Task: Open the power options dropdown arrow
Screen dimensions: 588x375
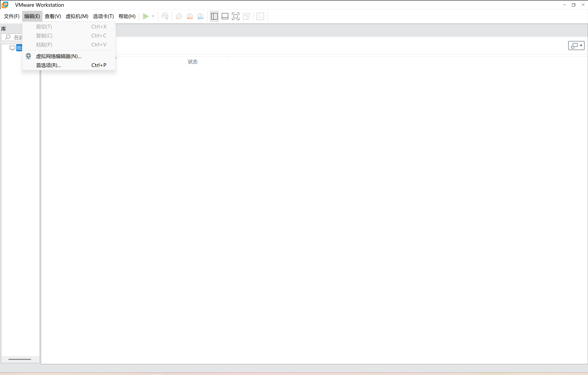Action: pyautogui.click(x=153, y=16)
